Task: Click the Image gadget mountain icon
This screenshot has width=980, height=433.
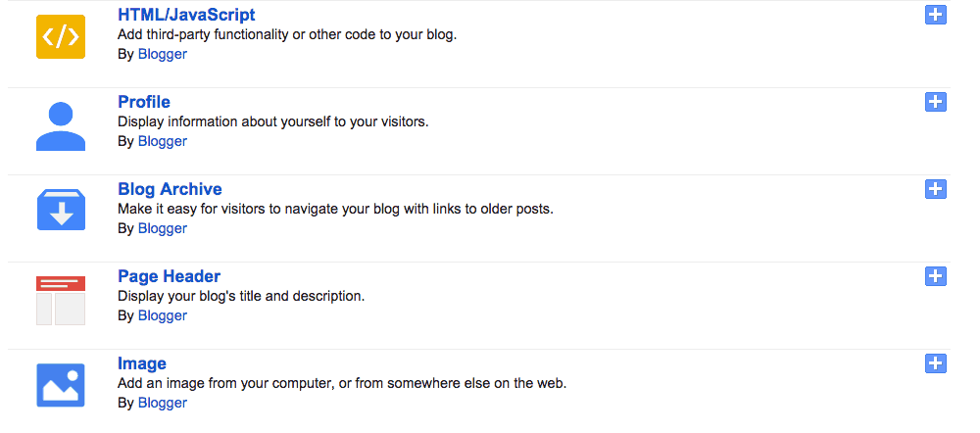Action: pos(61,386)
